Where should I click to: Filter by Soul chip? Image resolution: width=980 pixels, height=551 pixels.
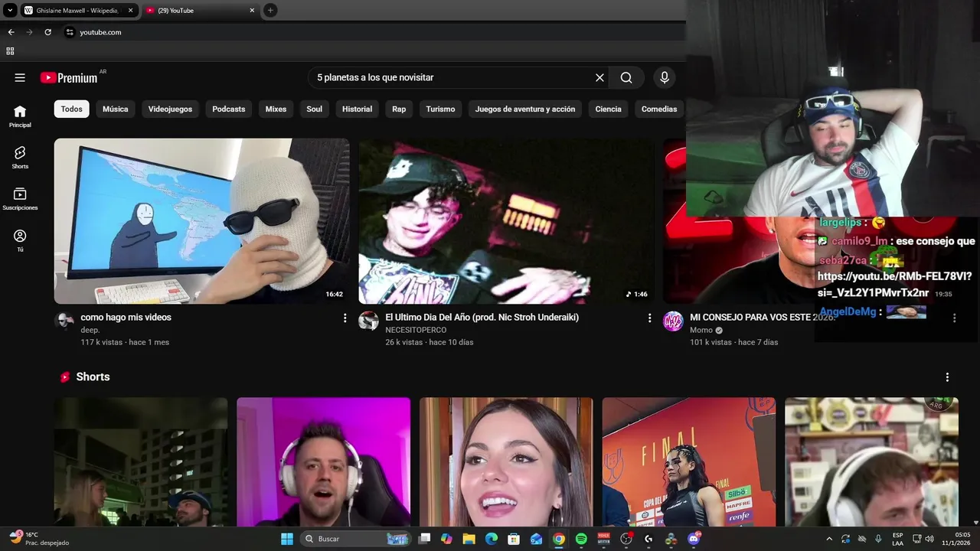coord(315,109)
